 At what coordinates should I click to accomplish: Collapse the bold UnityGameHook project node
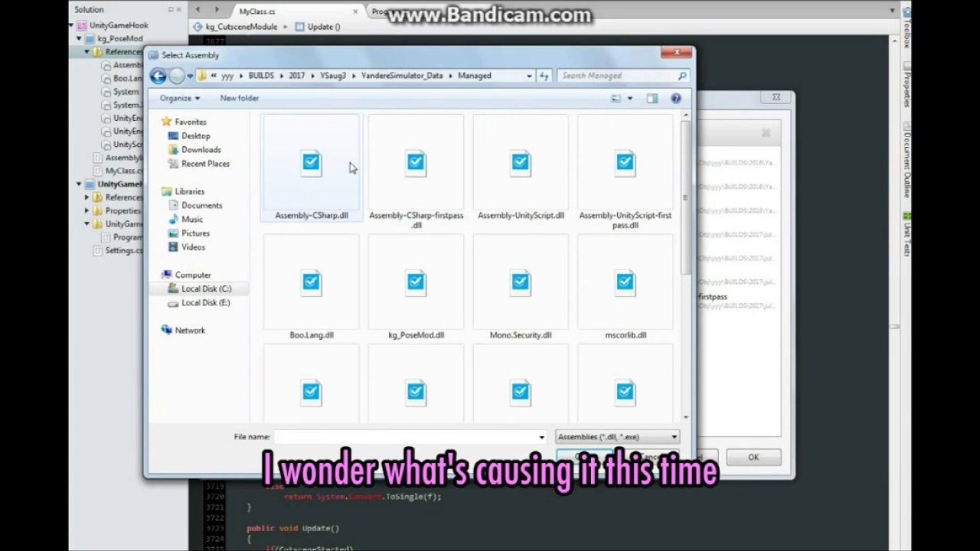click(x=79, y=184)
